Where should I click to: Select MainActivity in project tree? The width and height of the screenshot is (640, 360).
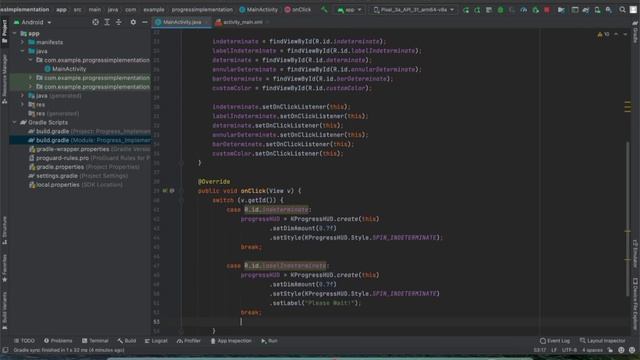[x=65, y=69]
